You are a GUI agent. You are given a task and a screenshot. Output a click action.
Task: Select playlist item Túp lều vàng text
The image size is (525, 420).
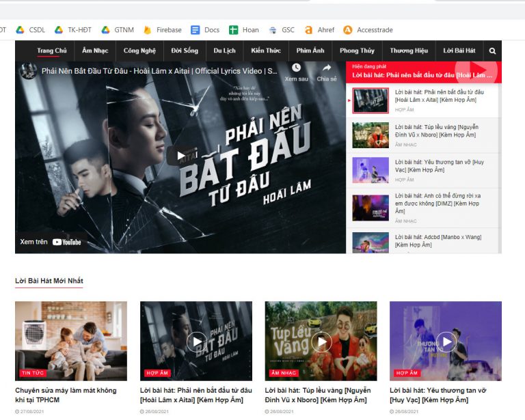click(437, 131)
